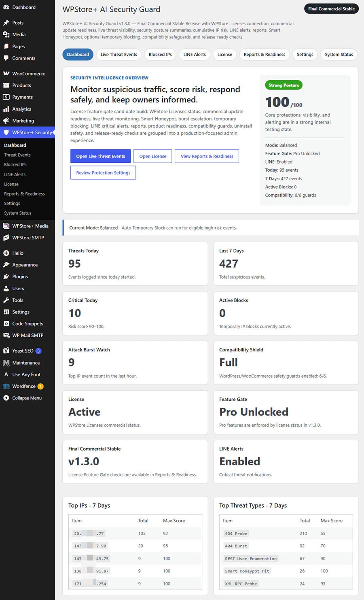364x600 pixels.
Task: Click the Media icon in sidebar
Action: (x=6, y=34)
